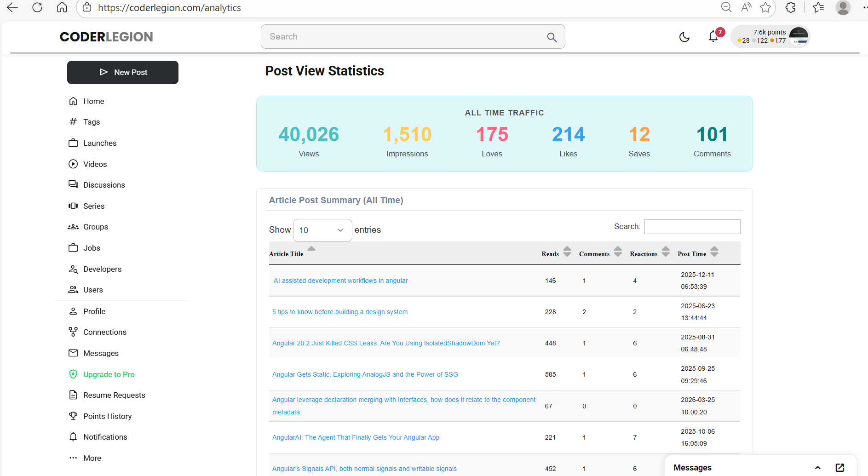Click the New Post button
This screenshot has width=868, height=476.
(x=123, y=72)
